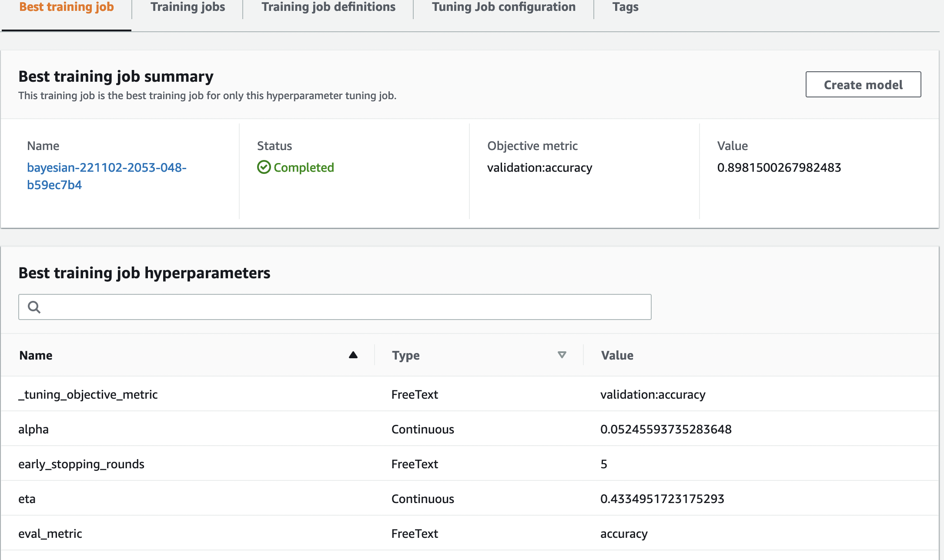This screenshot has width=944, height=560.
Task: Select the Best training job tab
Action: coord(67,7)
